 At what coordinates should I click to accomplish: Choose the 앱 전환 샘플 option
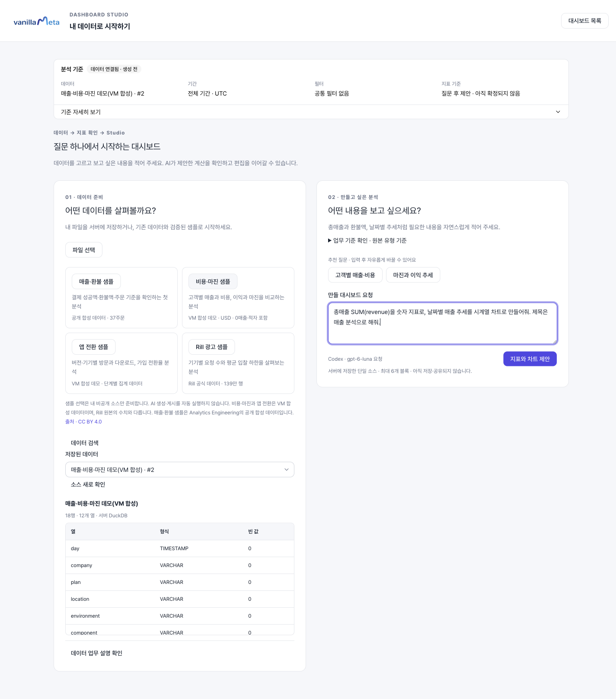[93, 347]
